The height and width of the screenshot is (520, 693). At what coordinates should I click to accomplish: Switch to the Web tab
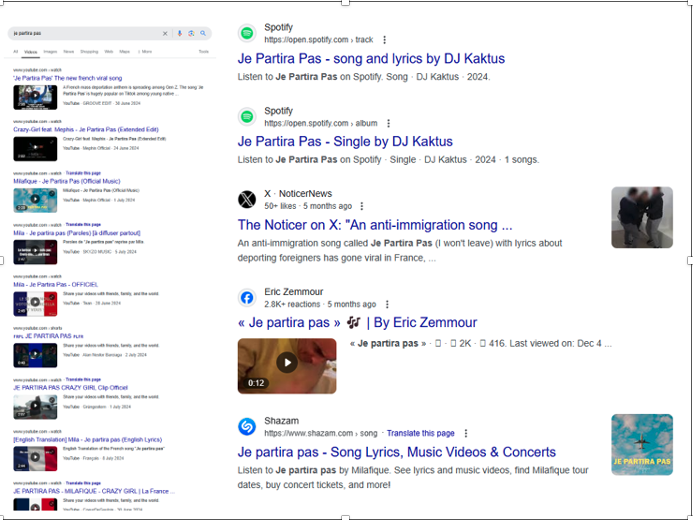coord(109,52)
